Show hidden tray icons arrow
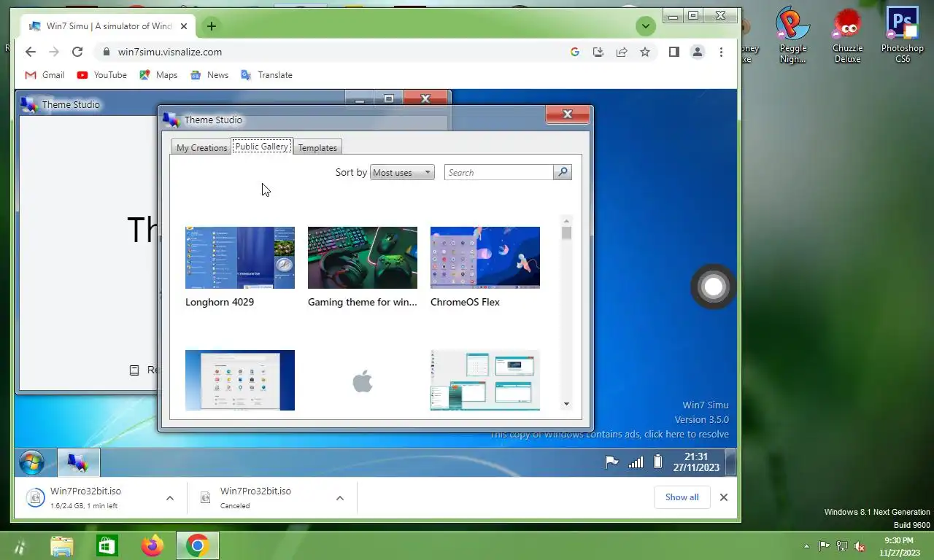This screenshot has height=560, width=934. (x=806, y=546)
